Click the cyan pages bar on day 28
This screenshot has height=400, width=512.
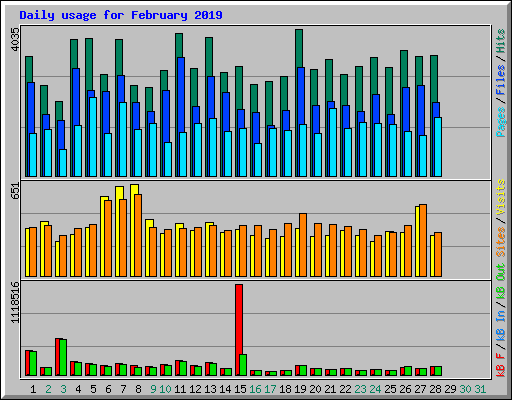[438, 147]
